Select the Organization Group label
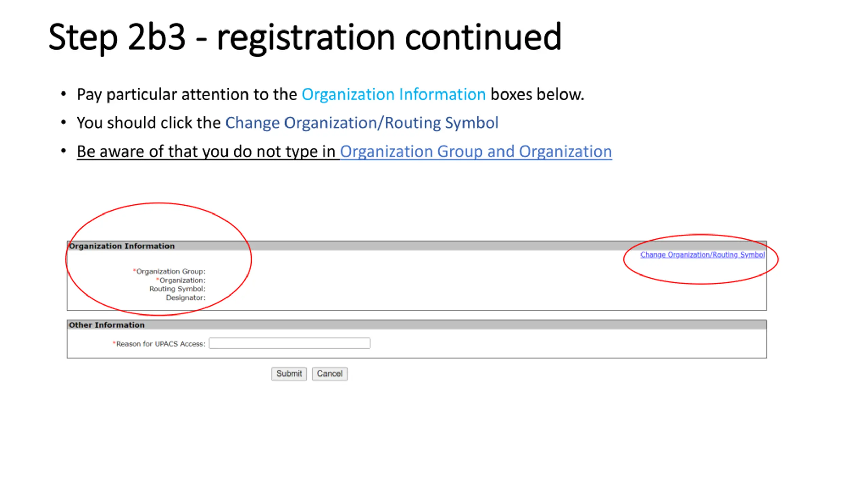 pyautogui.click(x=171, y=271)
